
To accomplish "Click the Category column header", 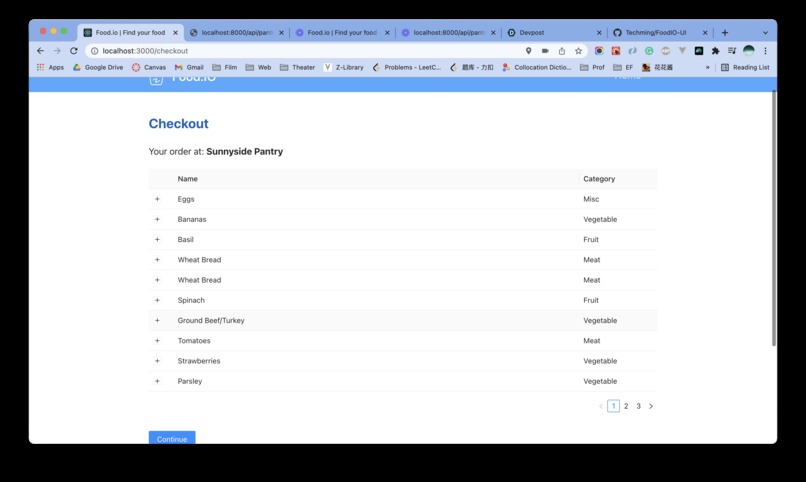I will [599, 179].
